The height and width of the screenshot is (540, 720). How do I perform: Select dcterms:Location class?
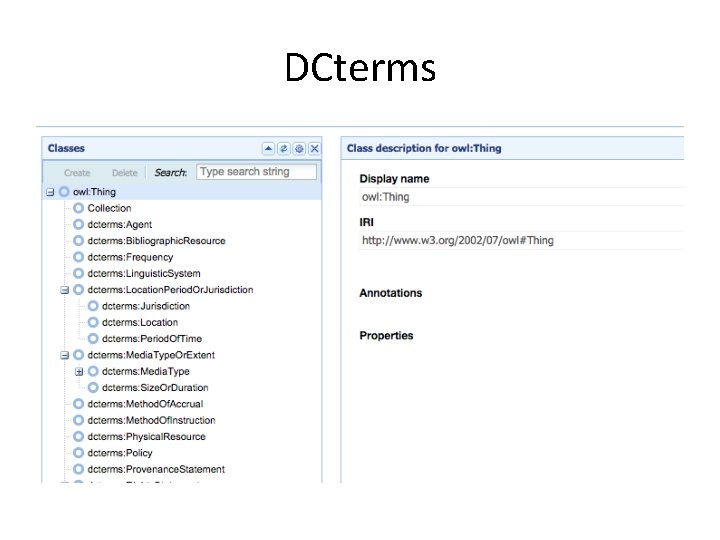(140, 322)
